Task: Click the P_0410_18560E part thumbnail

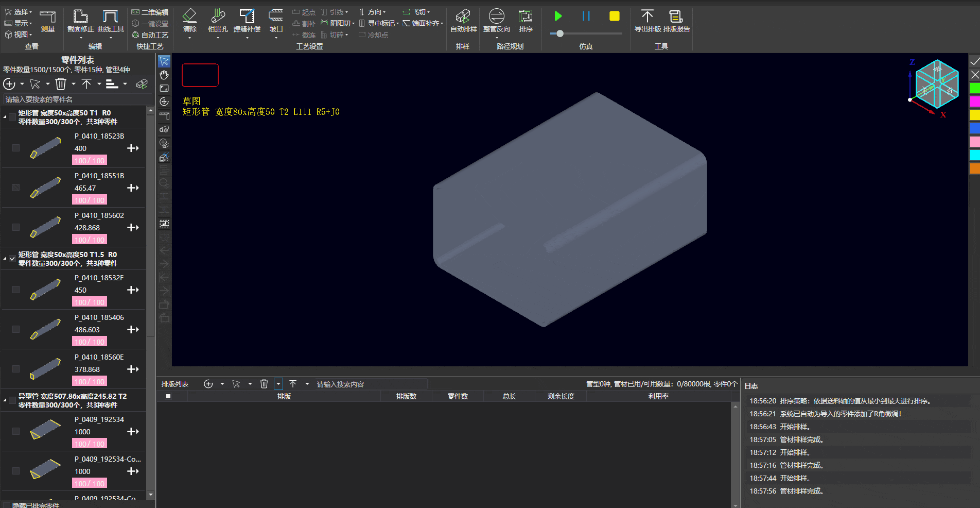Action: coord(45,369)
